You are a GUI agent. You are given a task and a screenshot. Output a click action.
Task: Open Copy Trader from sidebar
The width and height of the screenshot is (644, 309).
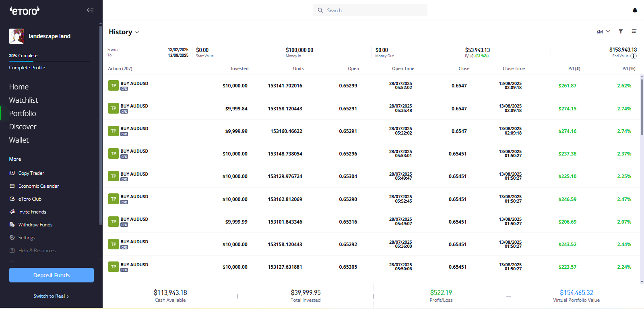tap(31, 173)
